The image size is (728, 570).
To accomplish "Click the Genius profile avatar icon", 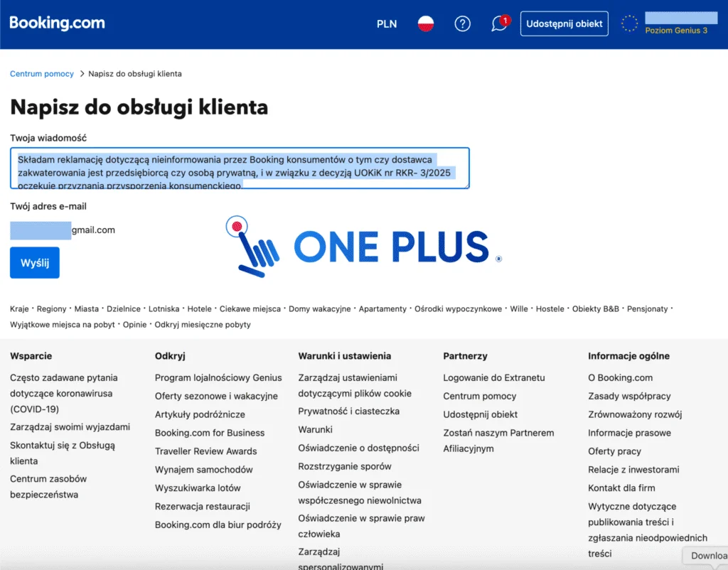I will tap(629, 23).
